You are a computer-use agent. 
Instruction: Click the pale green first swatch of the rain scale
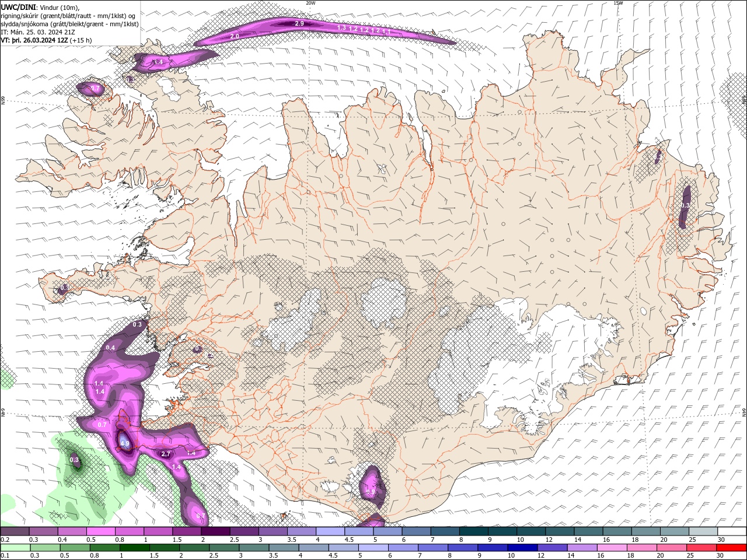point(15,548)
